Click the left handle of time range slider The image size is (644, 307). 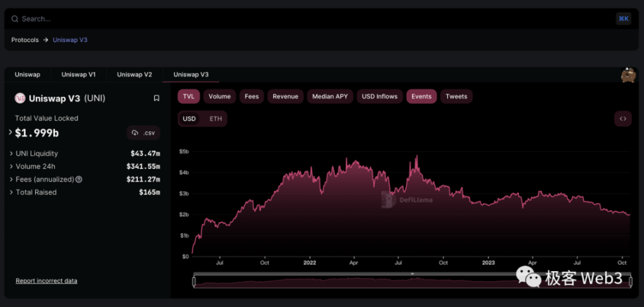193,282
